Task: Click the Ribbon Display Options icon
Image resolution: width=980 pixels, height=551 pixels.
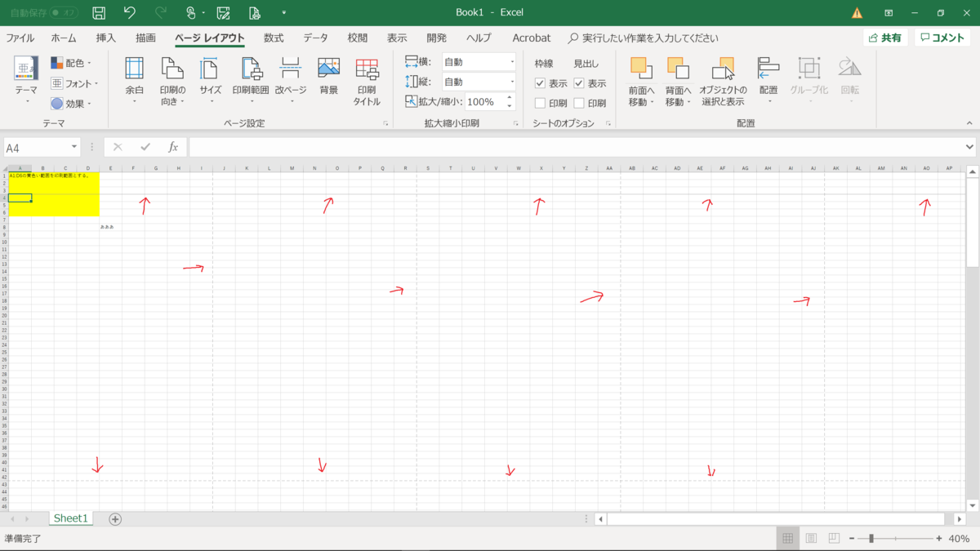Action: 889,12
